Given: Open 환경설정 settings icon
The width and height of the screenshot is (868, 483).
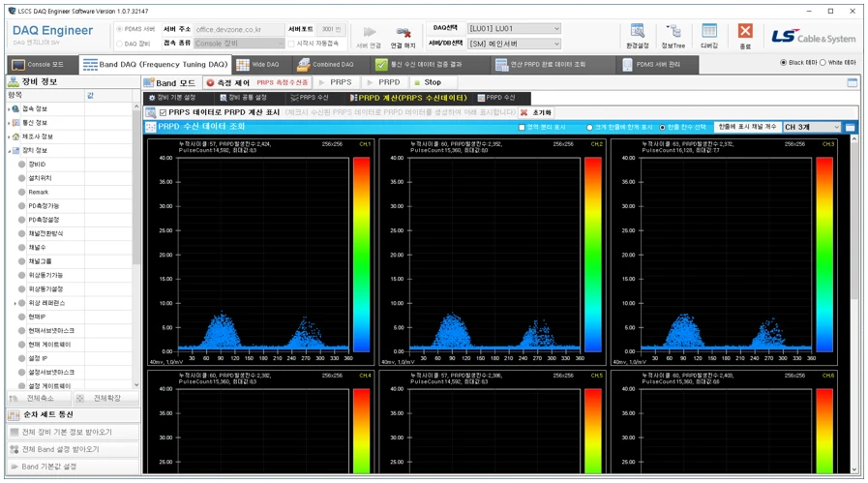Looking at the screenshot, I should click(x=638, y=31).
